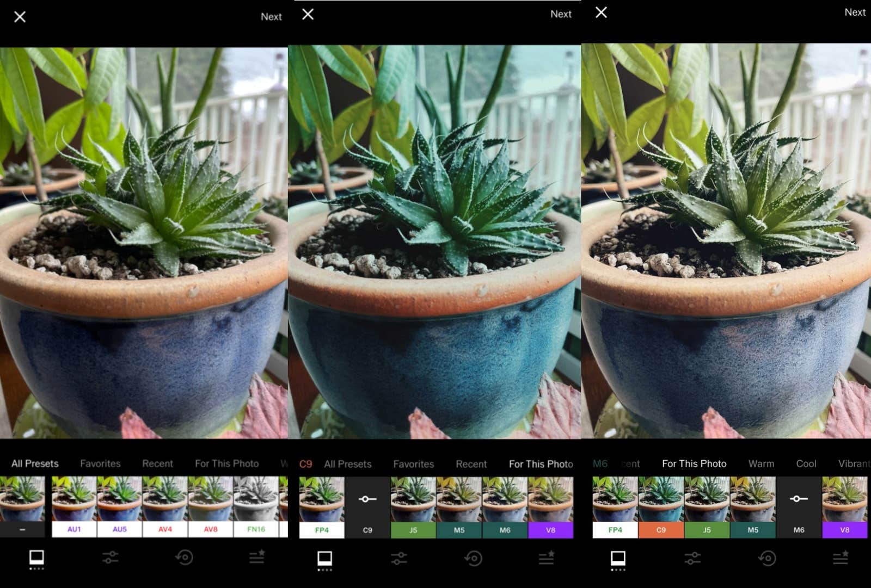Close the editor with the X button

[x=20, y=16]
